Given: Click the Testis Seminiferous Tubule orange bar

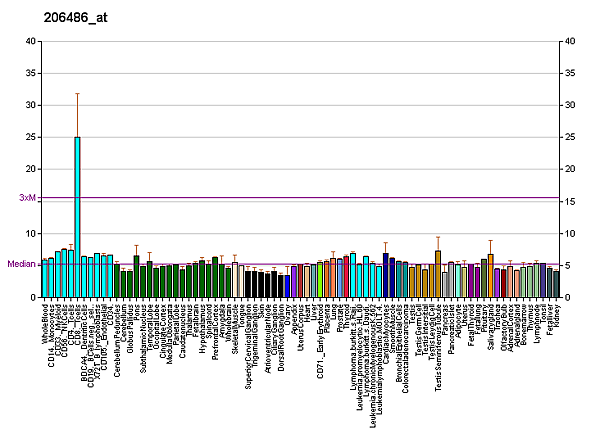Looking at the screenshot, I should pos(438,274).
